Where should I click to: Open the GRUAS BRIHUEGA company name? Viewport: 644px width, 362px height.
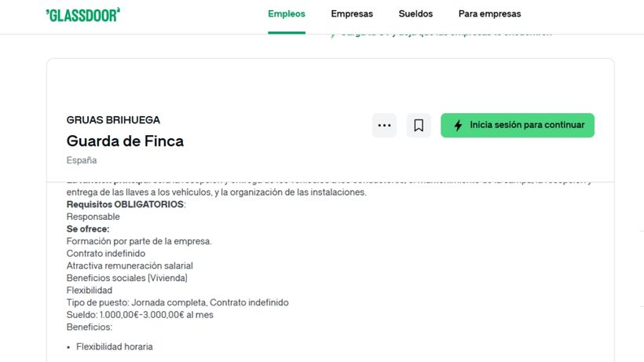click(113, 120)
